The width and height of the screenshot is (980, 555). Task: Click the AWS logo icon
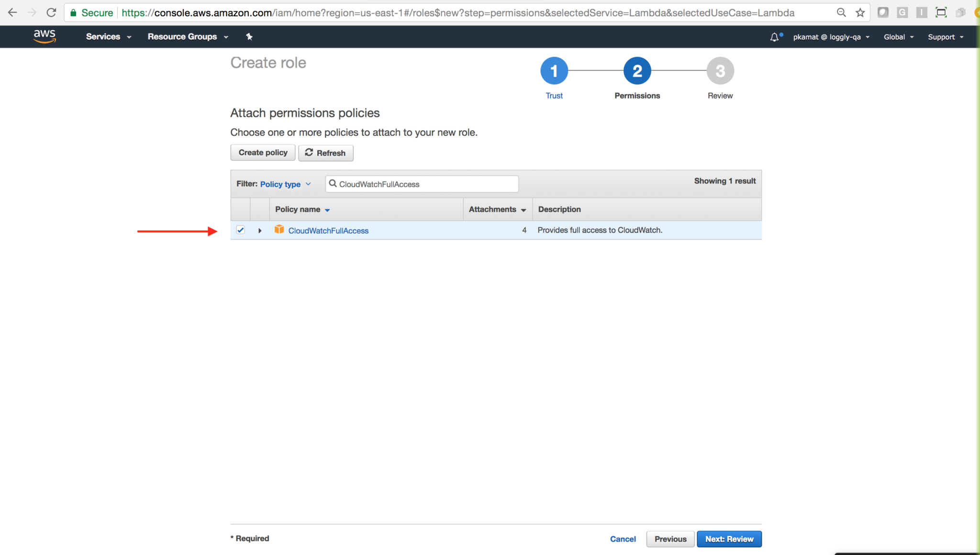click(43, 36)
